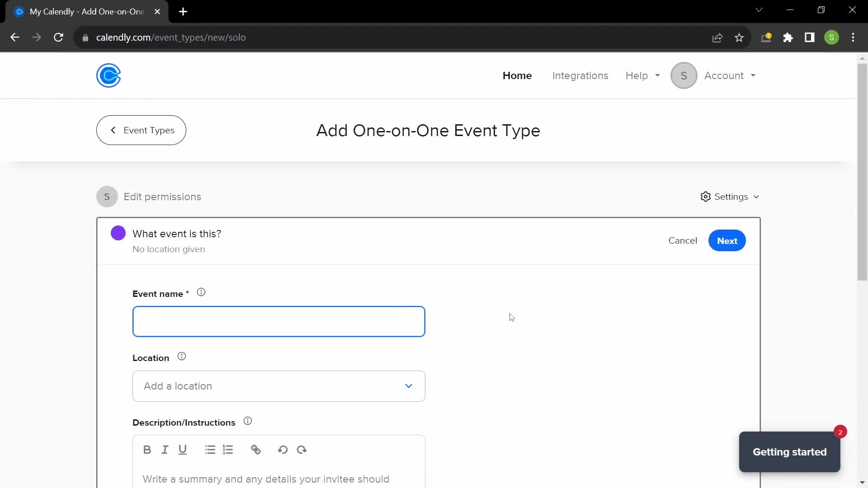The height and width of the screenshot is (488, 868).
Task: Expand the Location dropdown
Action: pos(278,386)
